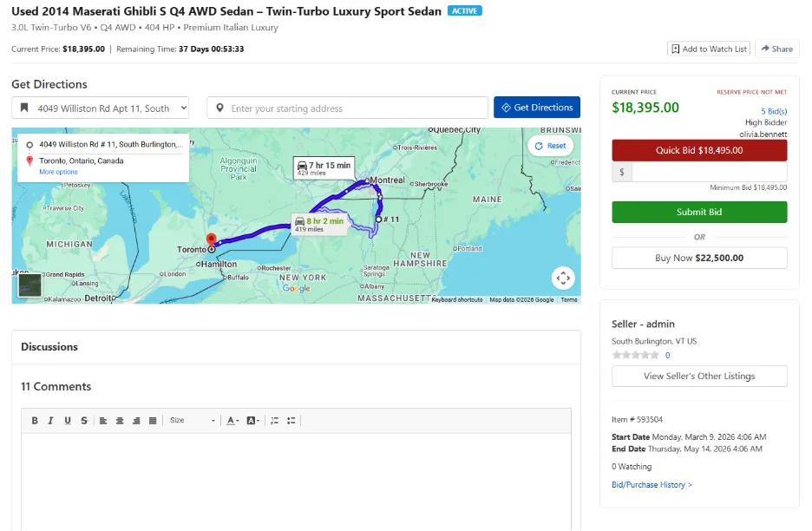Submit the bid
The image size is (812, 531).
(x=699, y=212)
